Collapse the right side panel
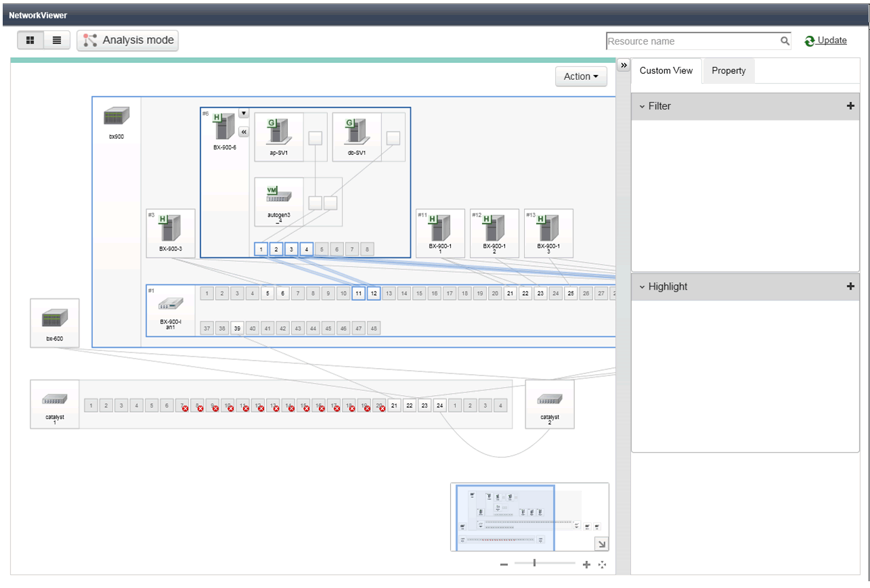Image resolution: width=870 pixels, height=588 pixels. 624,65
